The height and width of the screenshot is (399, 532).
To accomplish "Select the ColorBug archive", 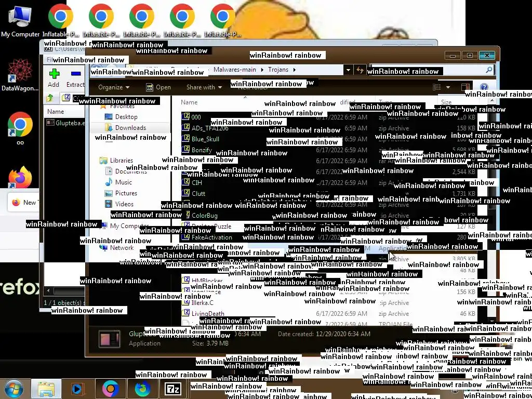I will point(204,216).
